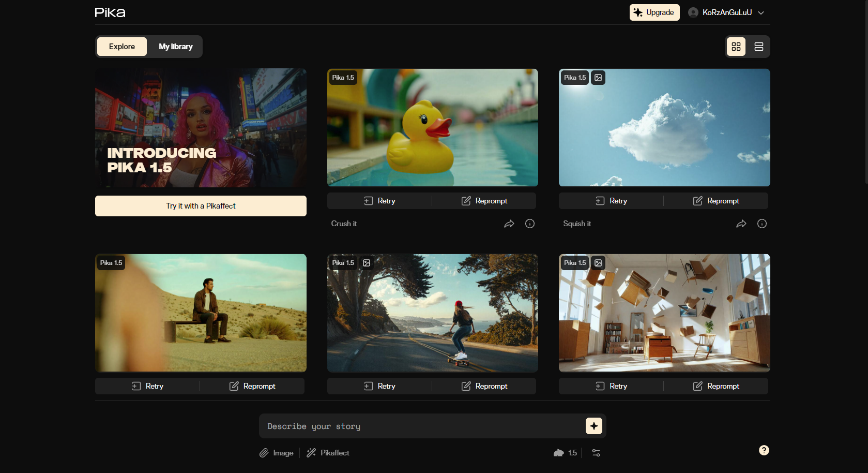868x473 pixels.
Task: Open the skateboarder video thumbnail
Action: click(433, 313)
